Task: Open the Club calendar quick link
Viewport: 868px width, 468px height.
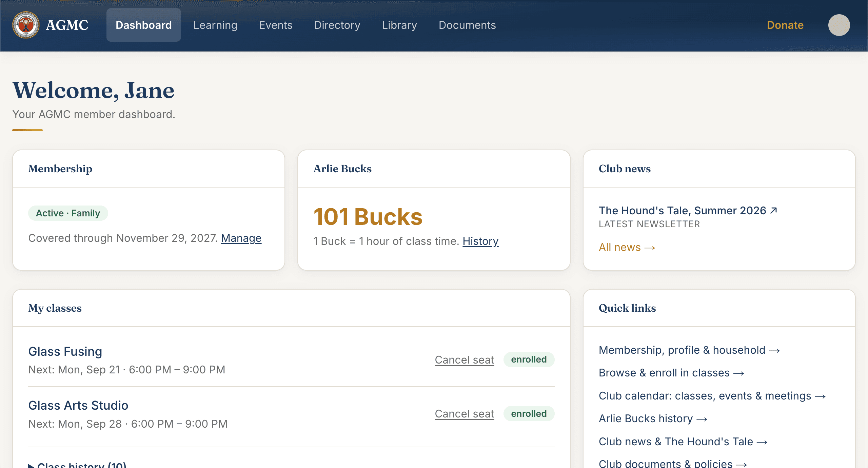Action: tap(712, 396)
